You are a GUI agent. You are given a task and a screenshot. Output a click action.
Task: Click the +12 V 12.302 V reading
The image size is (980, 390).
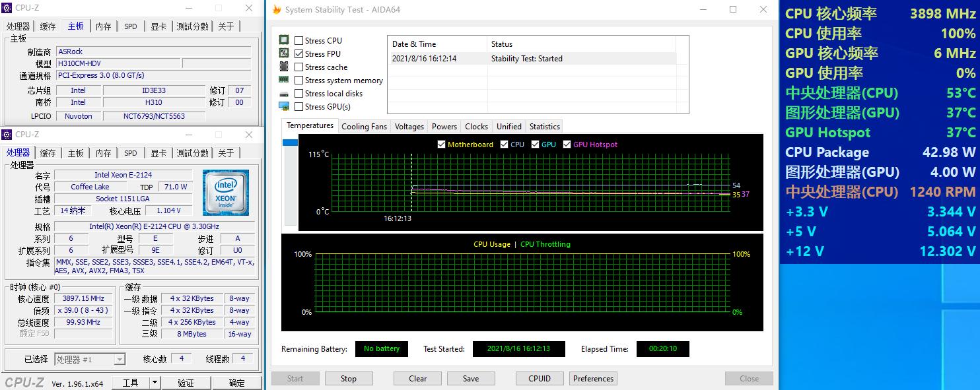pos(880,251)
